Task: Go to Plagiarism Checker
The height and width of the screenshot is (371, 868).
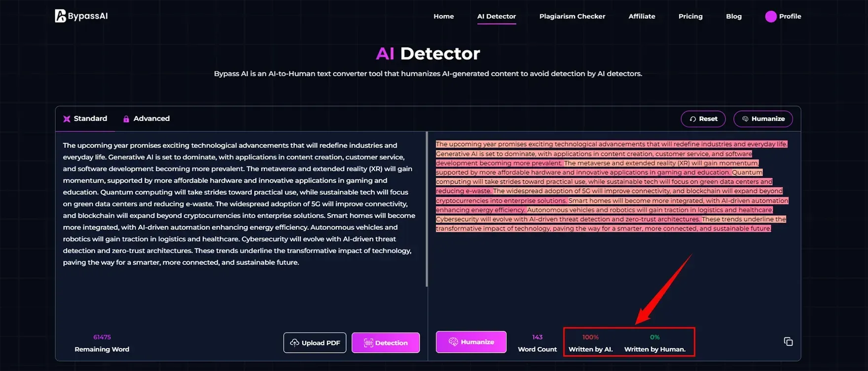Action: [572, 16]
